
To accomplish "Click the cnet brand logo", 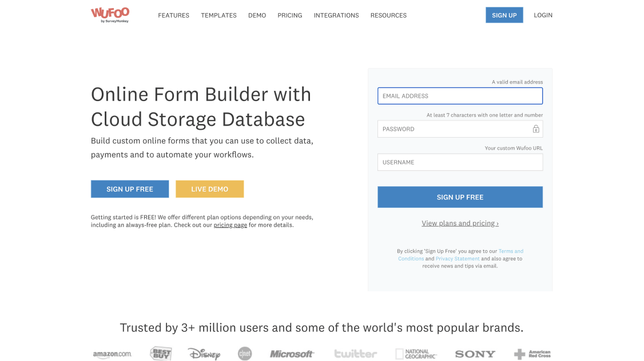I will click(245, 354).
